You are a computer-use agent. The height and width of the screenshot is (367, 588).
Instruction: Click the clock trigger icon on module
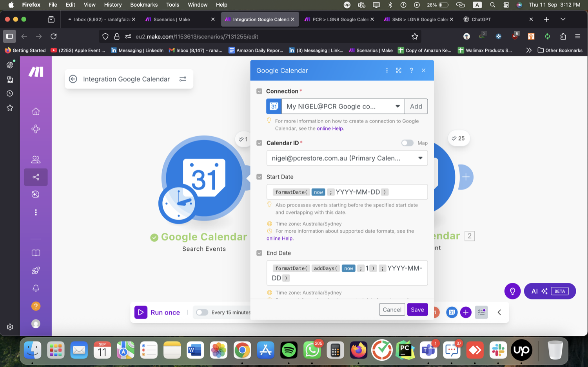point(178,204)
